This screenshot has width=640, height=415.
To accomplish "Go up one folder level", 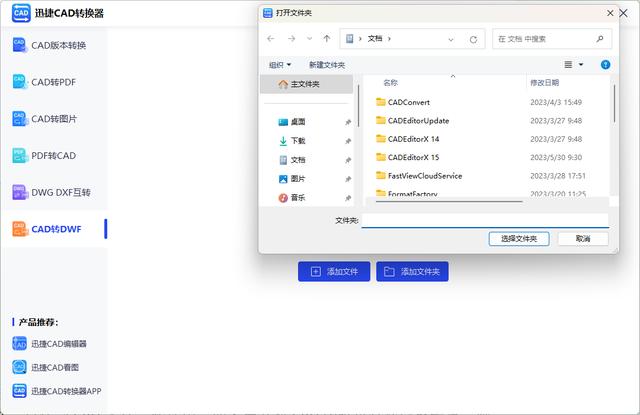I will coord(327,39).
